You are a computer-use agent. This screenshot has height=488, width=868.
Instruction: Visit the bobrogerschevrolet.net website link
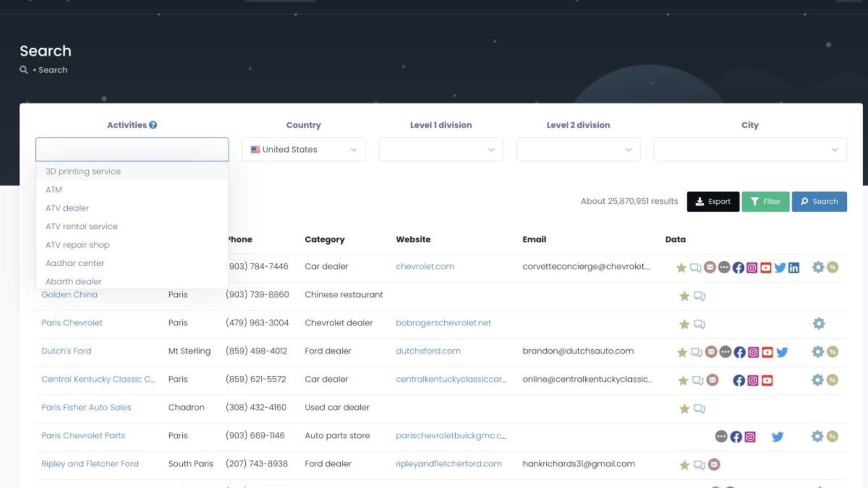443,323
